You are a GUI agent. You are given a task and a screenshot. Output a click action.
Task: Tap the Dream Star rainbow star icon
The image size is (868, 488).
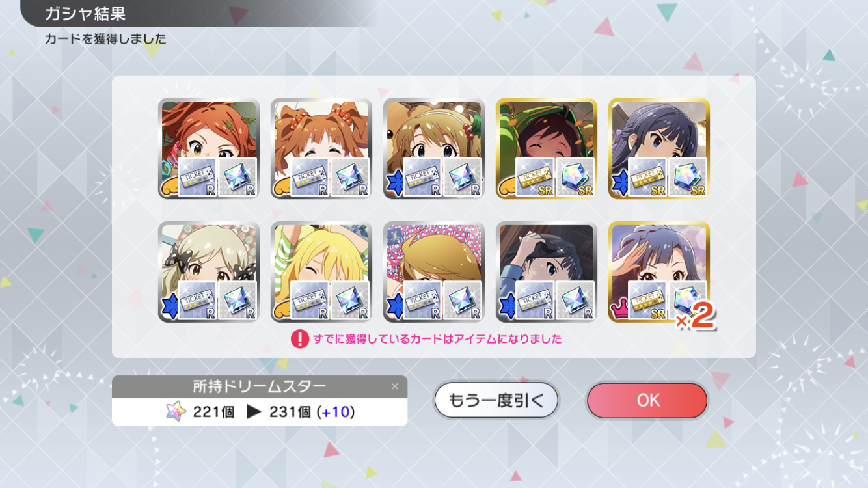pos(176,412)
